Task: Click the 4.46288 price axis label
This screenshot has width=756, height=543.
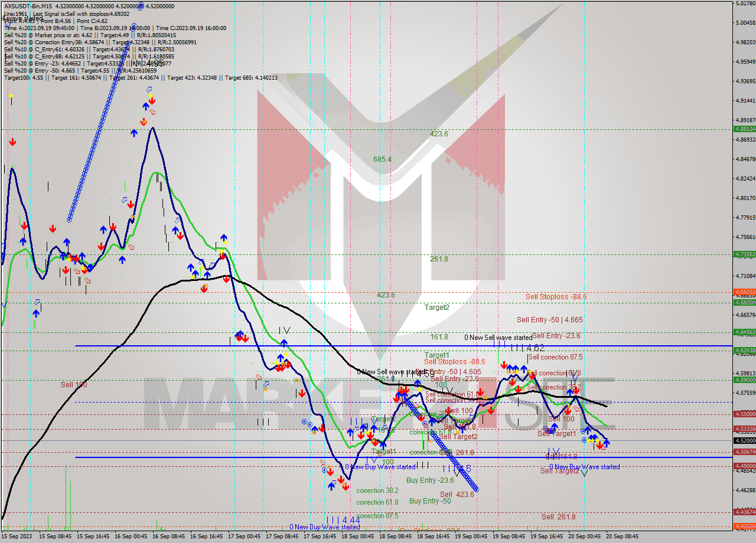Action: 745,490
